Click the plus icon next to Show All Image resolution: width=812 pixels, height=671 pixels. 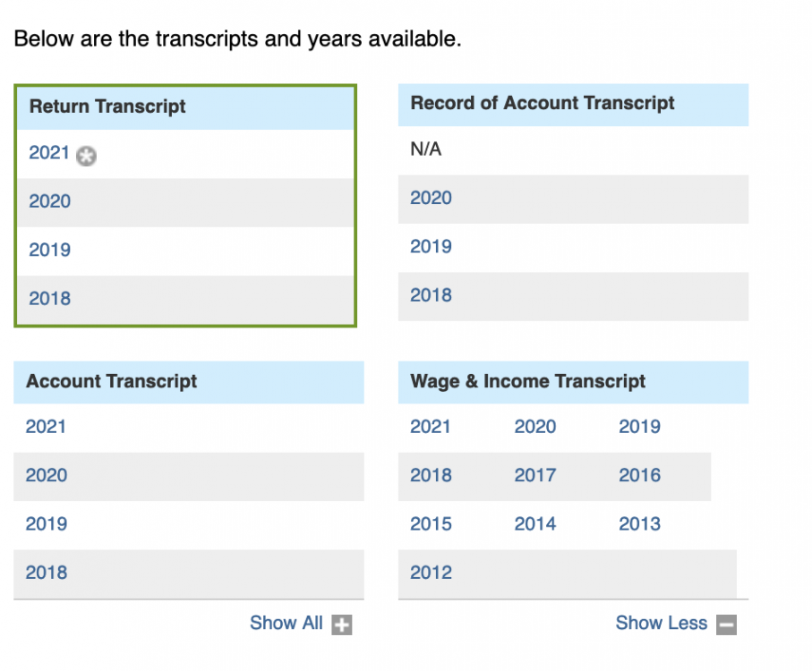[x=342, y=624]
